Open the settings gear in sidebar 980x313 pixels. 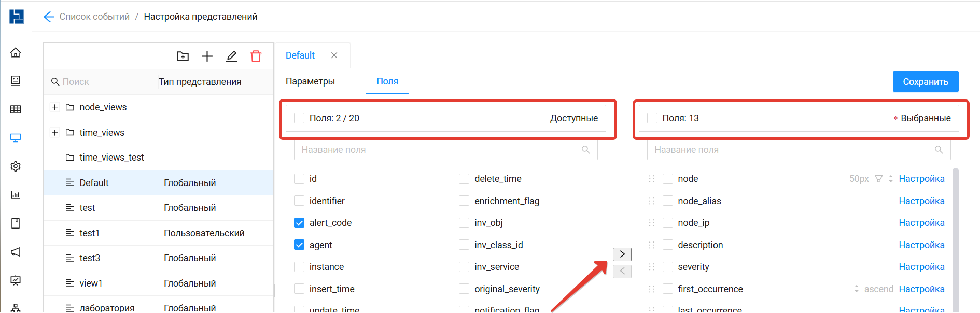16,166
